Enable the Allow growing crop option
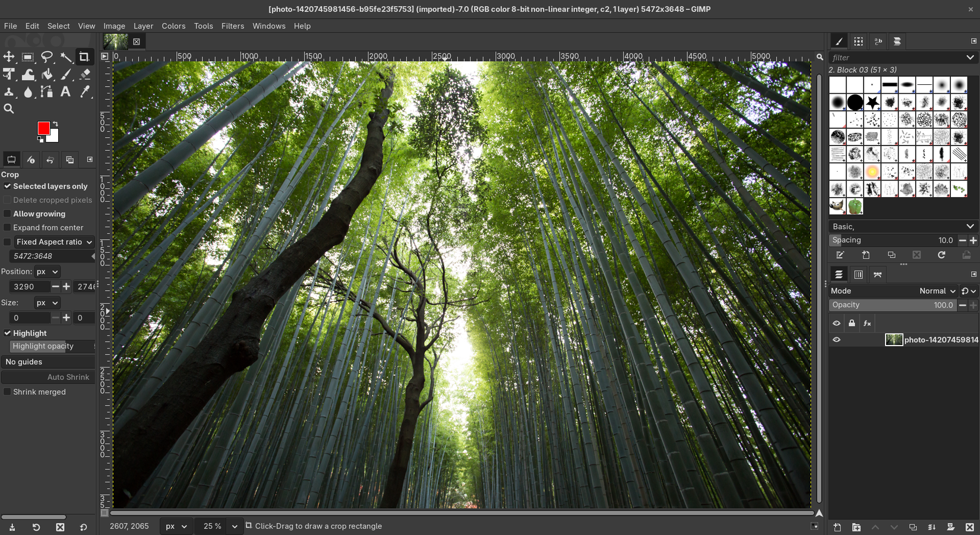 7,214
